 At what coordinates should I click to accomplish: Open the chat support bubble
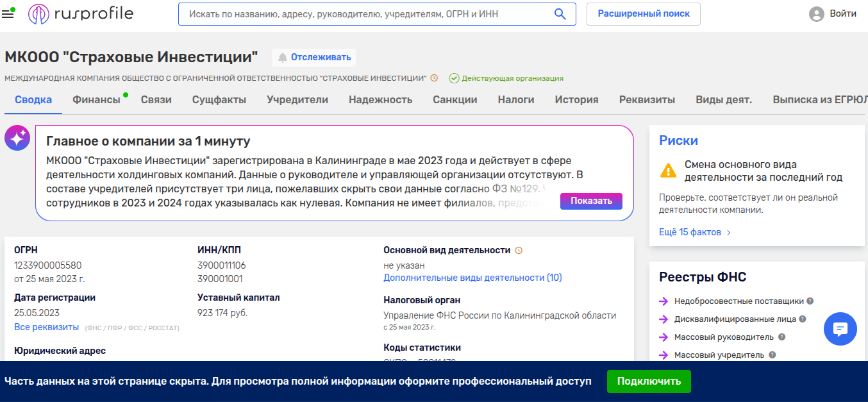pyautogui.click(x=840, y=329)
